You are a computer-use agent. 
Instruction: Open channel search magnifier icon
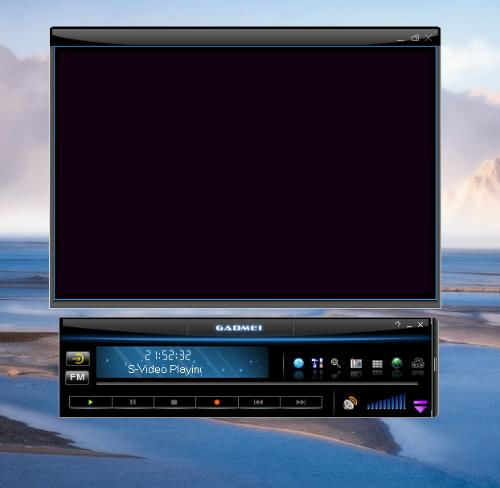336,363
